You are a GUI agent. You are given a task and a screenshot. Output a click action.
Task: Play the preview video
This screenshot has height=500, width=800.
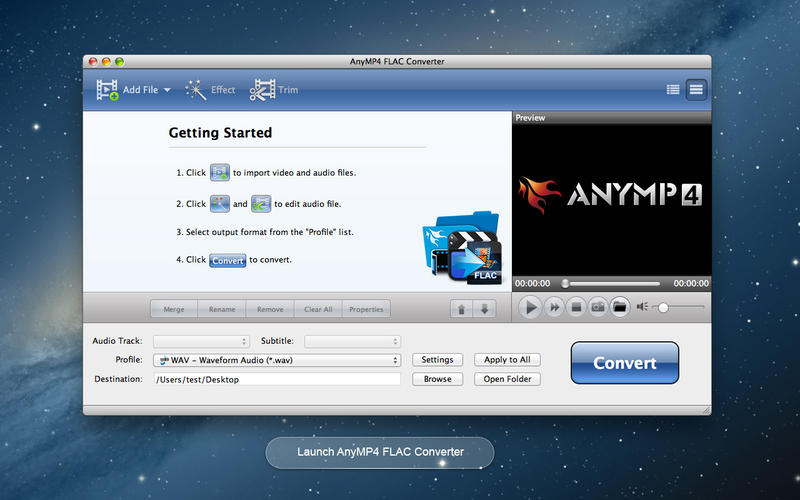pyautogui.click(x=530, y=307)
